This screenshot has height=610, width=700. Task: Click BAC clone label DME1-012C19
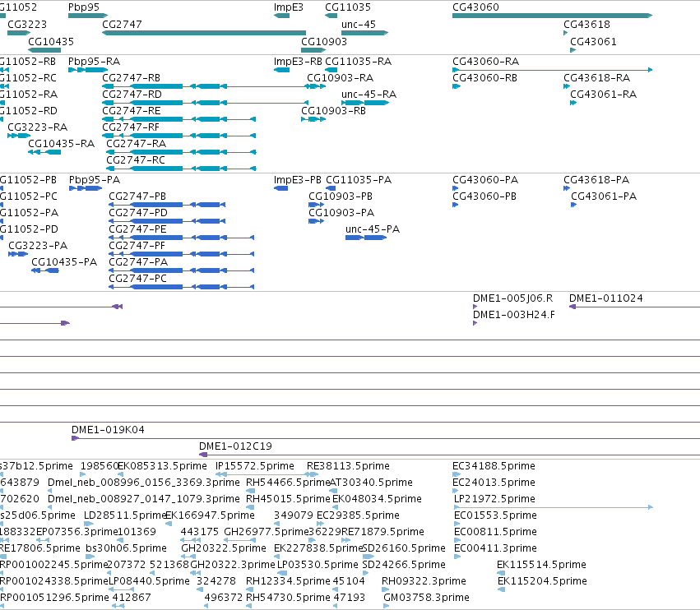[235, 446]
